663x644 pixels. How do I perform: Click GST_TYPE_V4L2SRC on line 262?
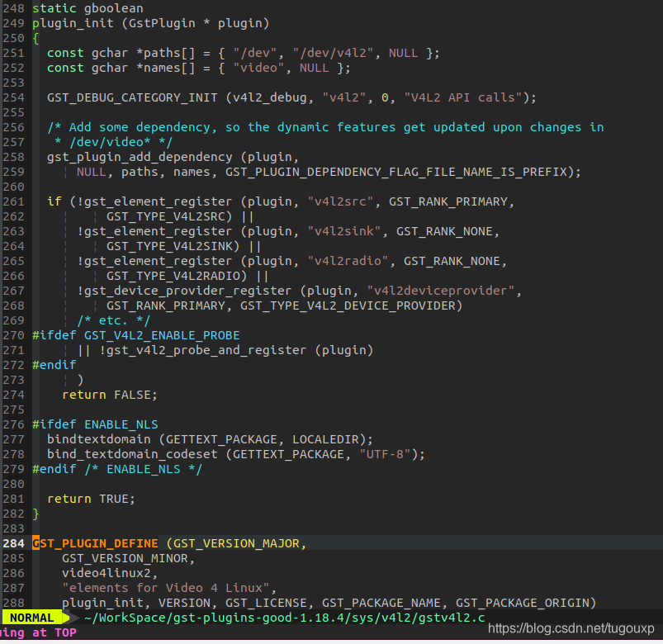[x=165, y=216]
